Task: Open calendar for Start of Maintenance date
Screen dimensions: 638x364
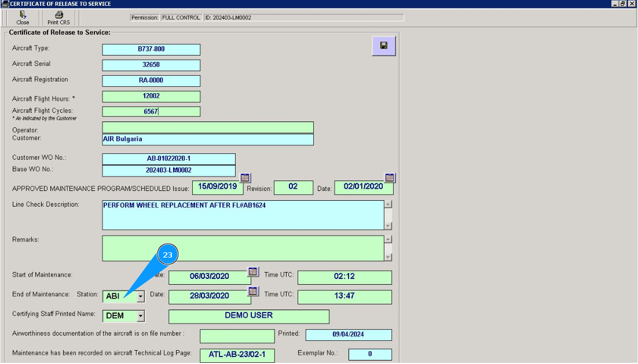Action: pos(253,271)
